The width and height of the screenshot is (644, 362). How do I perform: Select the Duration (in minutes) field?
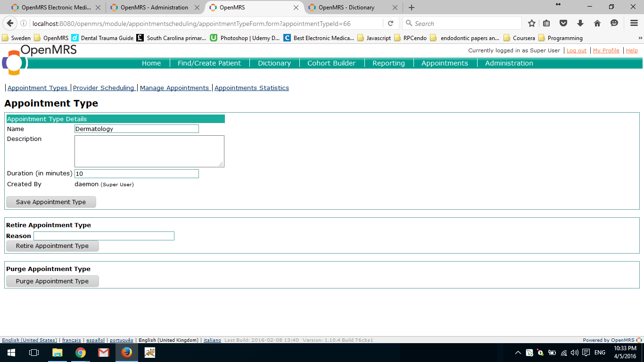[x=137, y=174]
